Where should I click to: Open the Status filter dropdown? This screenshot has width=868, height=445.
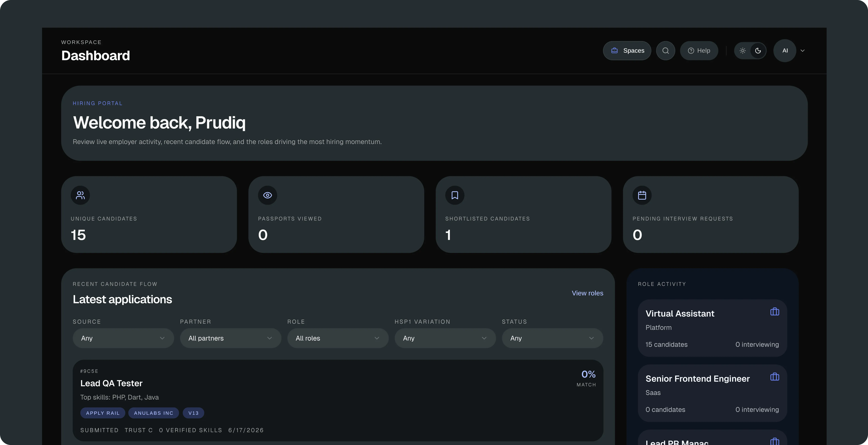pyautogui.click(x=553, y=338)
